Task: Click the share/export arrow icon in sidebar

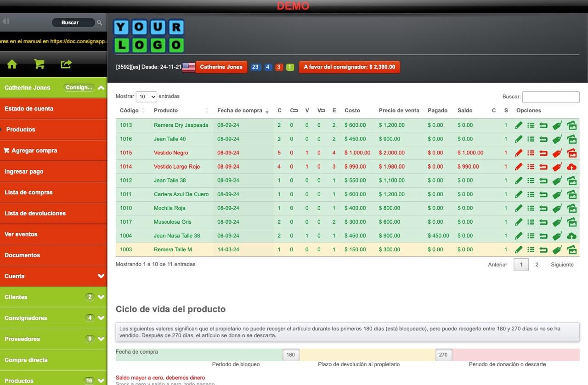Action: pyautogui.click(x=66, y=64)
